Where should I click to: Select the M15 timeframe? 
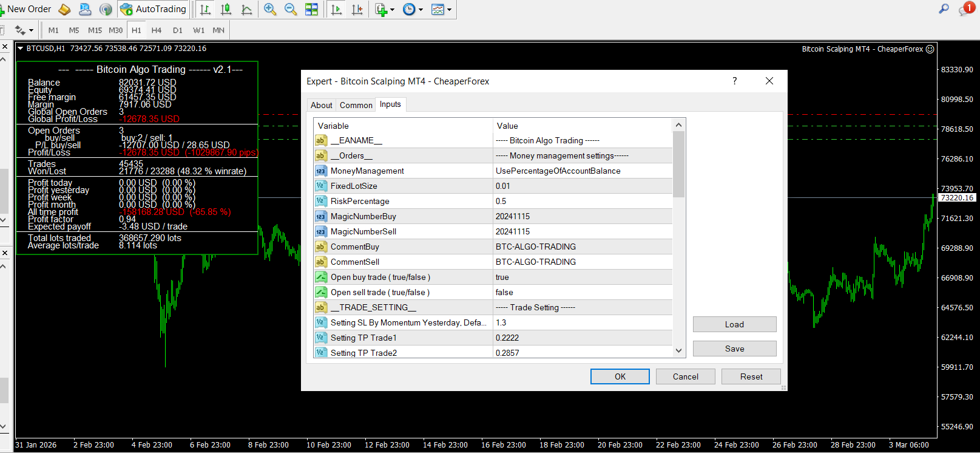(95, 30)
